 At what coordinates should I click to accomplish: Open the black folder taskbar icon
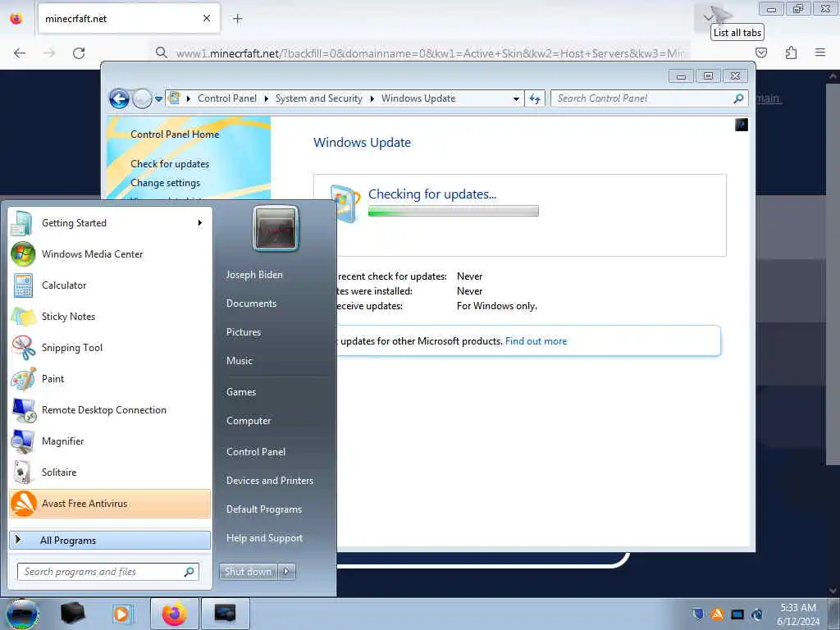[72, 614]
